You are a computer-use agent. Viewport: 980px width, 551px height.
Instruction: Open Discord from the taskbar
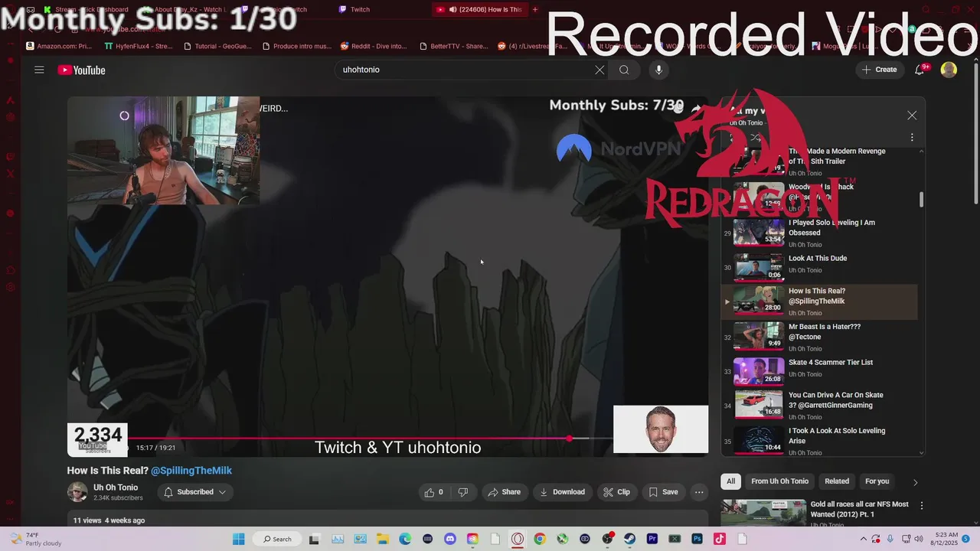coord(449,539)
